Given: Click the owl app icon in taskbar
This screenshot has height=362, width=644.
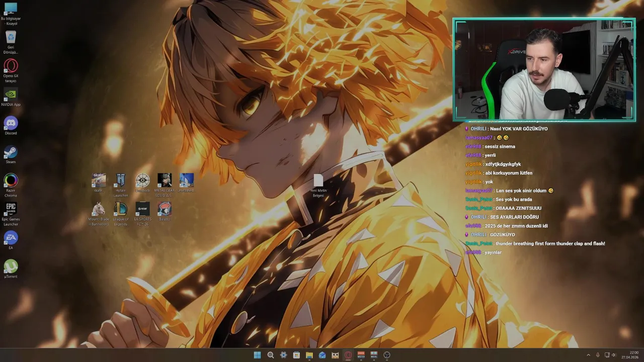Looking at the screenshot, I should [335, 355].
